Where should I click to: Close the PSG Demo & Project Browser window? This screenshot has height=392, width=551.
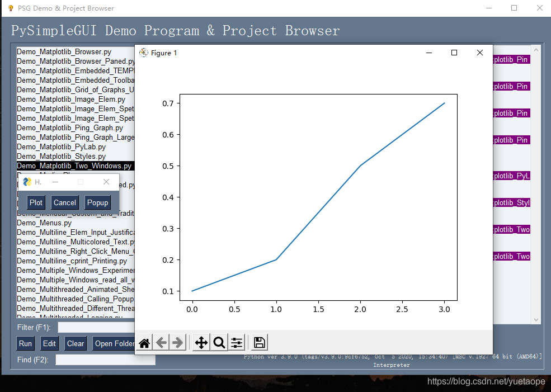540,8
